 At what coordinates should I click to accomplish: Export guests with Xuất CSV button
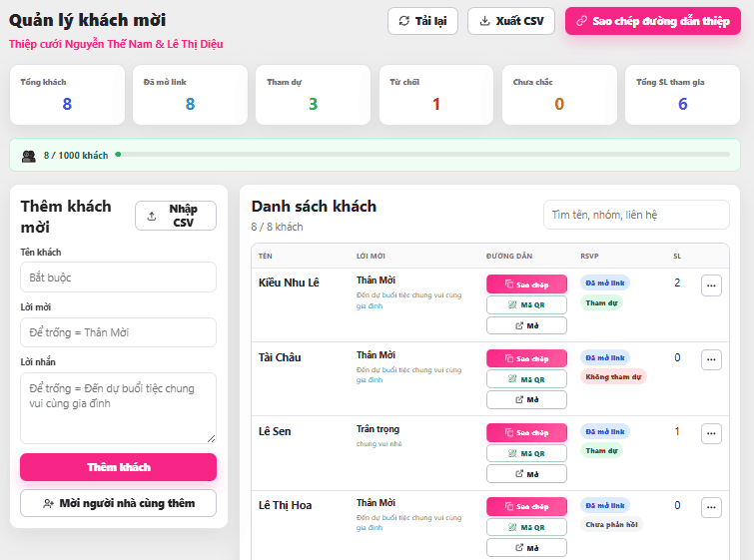[511, 21]
